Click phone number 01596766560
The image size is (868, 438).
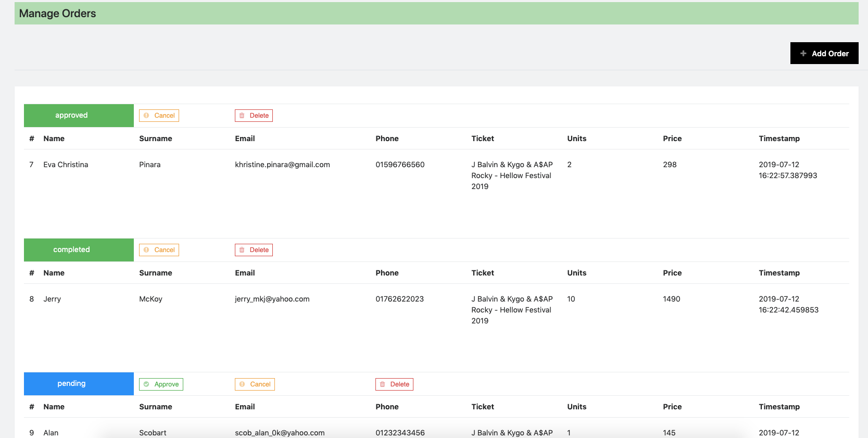coord(400,165)
